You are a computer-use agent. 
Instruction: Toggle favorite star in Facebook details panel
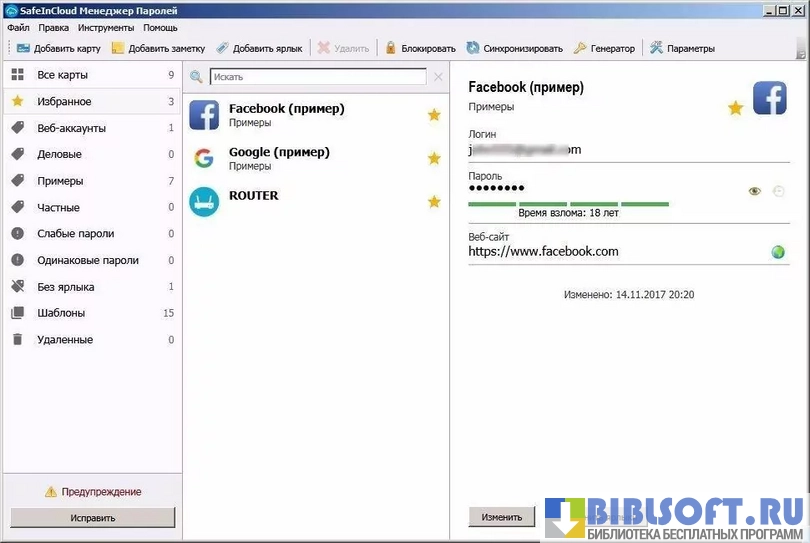735,108
